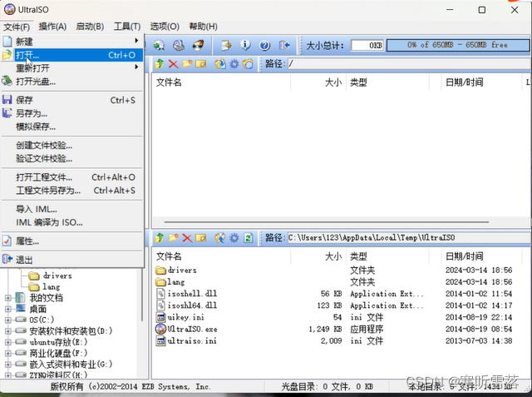This screenshot has width=532, height=397.
Task: Select 工程文件另存为... menu entry
Action: [x=72, y=191]
